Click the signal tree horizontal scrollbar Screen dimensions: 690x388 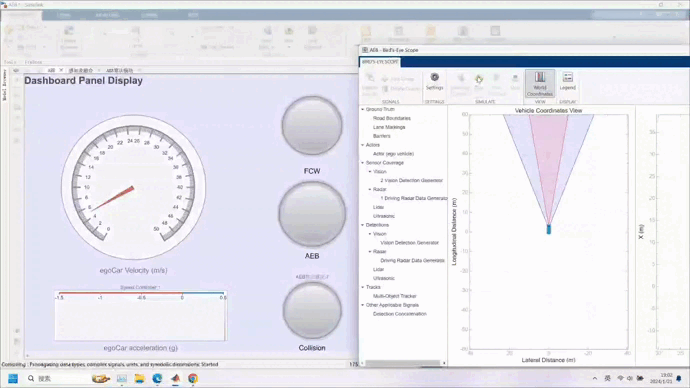tap(403, 363)
